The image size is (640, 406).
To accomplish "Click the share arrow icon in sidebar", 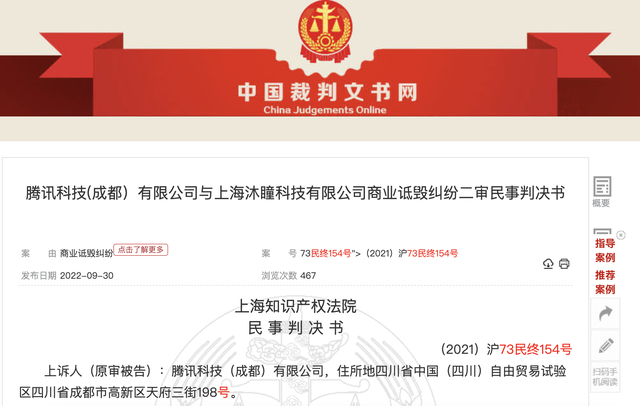I will pyautogui.click(x=605, y=313).
